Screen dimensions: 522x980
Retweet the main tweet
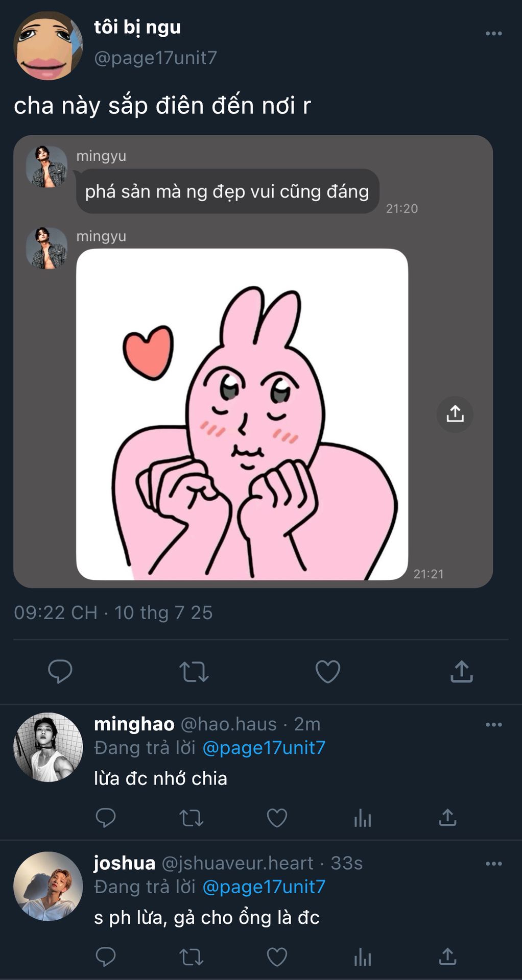click(194, 672)
